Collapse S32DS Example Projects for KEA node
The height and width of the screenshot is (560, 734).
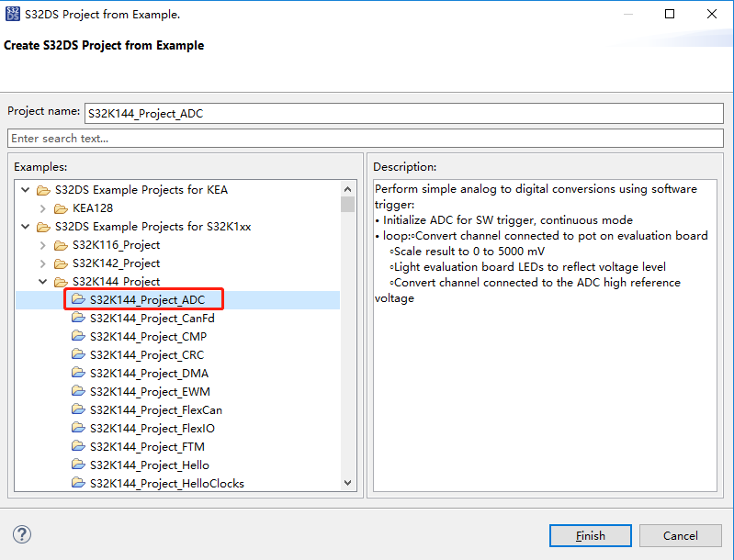pyautogui.click(x=26, y=190)
